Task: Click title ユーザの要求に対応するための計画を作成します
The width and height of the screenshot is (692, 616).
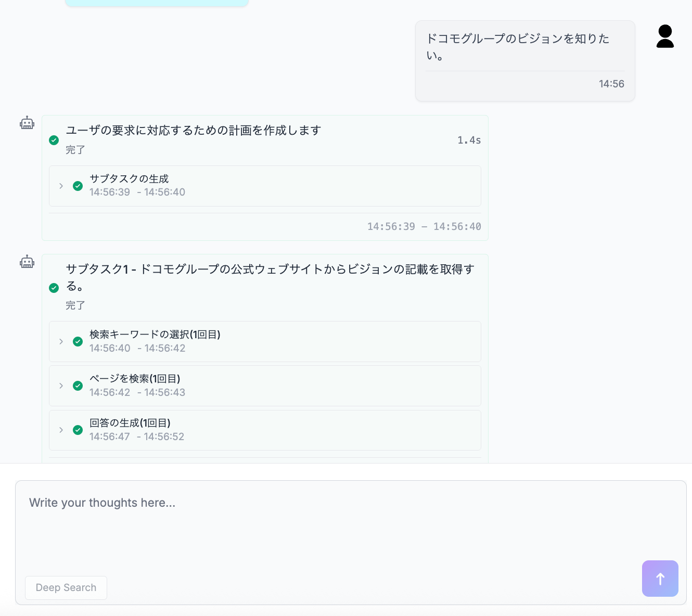Action: [194, 131]
